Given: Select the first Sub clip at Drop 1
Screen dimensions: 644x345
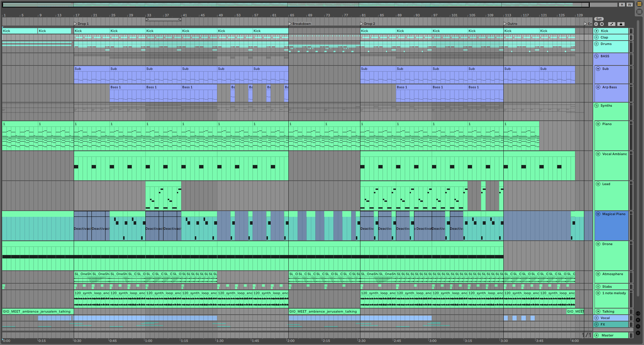Looking at the screenshot, I should pos(92,75).
